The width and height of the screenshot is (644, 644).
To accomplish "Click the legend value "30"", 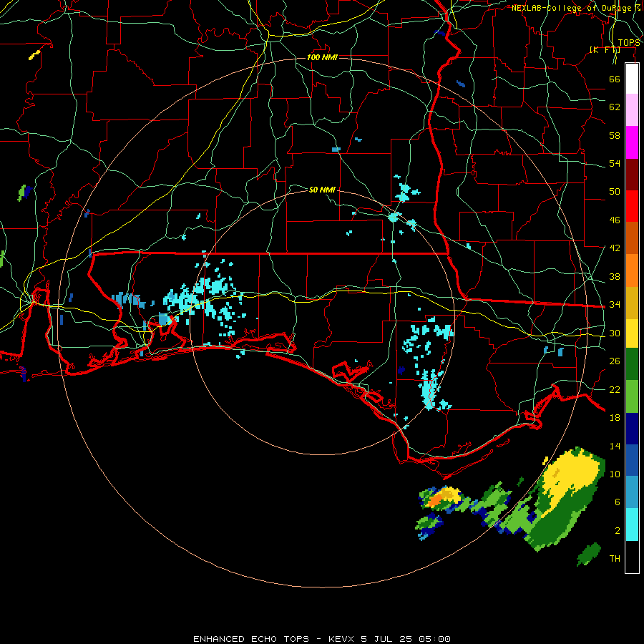I will [x=615, y=333].
